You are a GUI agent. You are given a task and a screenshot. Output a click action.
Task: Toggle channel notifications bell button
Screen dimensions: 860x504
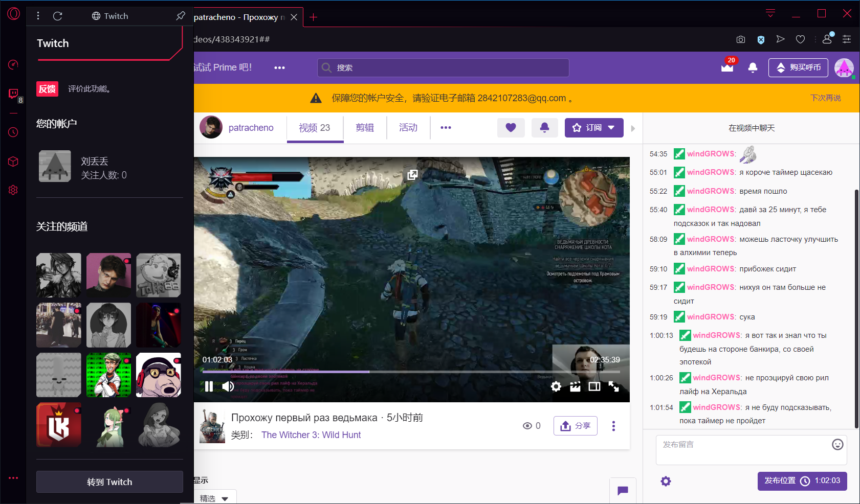(x=545, y=128)
